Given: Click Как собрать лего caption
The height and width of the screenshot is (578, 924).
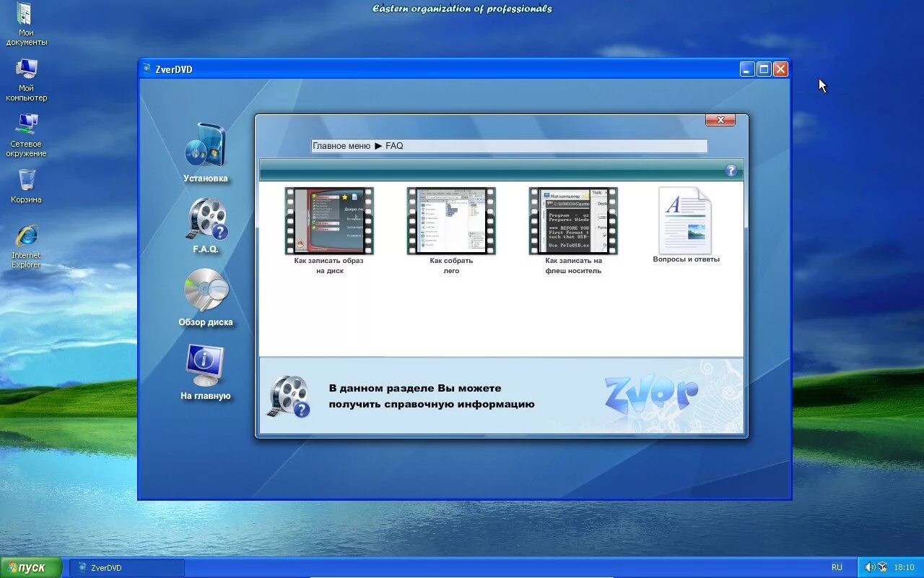Looking at the screenshot, I should click(451, 266).
